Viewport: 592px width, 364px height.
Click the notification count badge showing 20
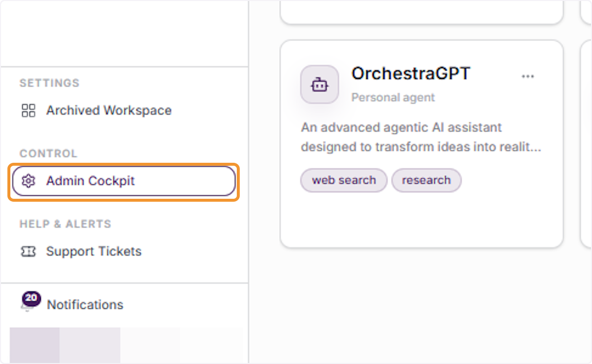pyautogui.click(x=31, y=299)
